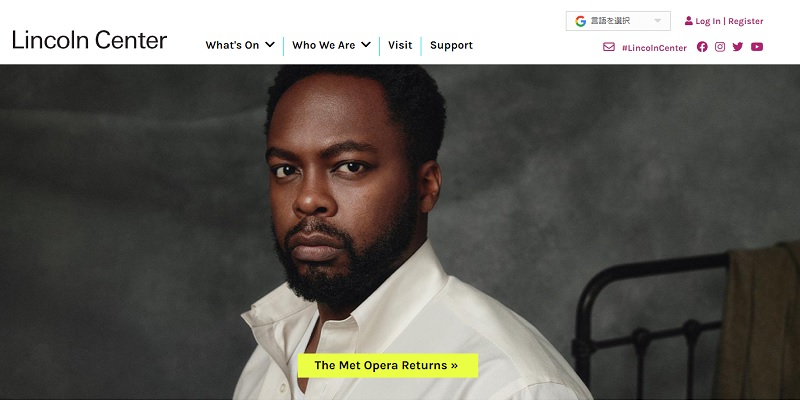Click the Log In link
800x405 pixels.
click(708, 21)
